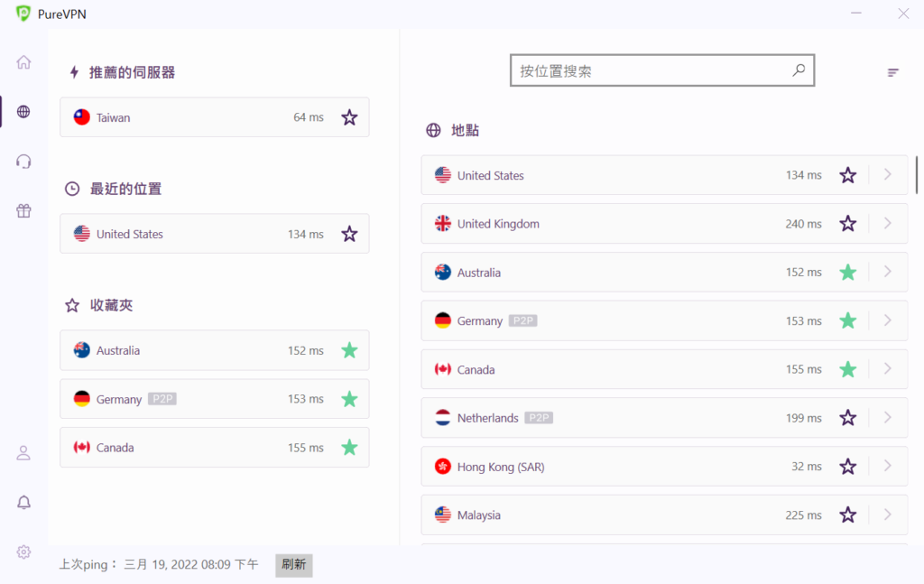Select United Kingdom in locations list
Image resolution: width=924 pixels, height=584 pixels.
coord(664,223)
